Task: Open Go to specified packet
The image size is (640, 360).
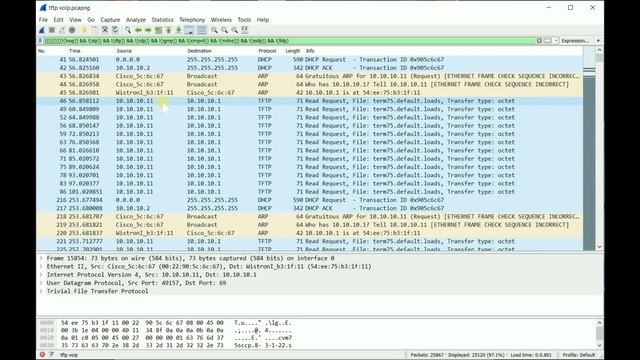Action: point(158,30)
